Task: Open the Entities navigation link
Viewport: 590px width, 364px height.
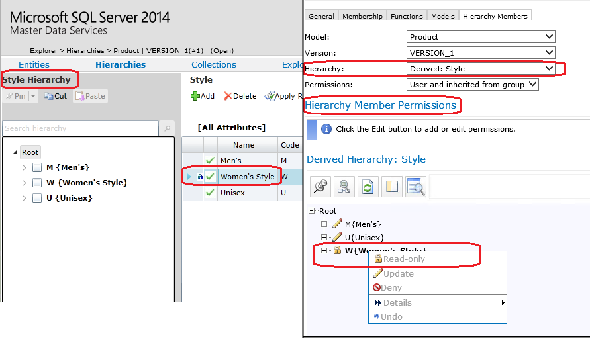Action: click(34, 64)
